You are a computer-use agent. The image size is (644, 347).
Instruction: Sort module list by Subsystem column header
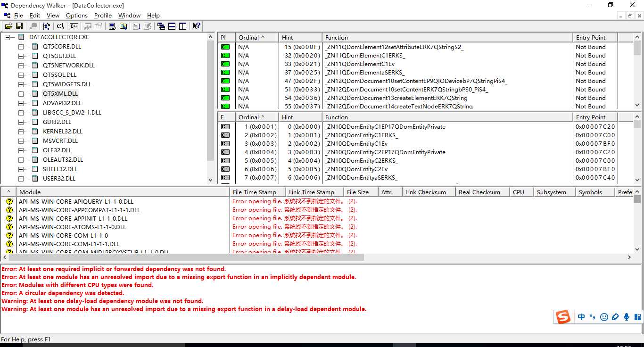click(x=554, y=192)
